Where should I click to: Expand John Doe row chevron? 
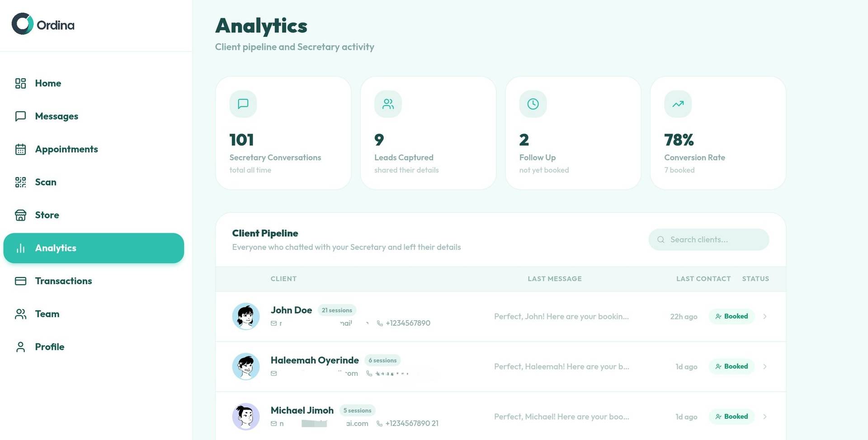pyautogui.click(x=765, y=316)
